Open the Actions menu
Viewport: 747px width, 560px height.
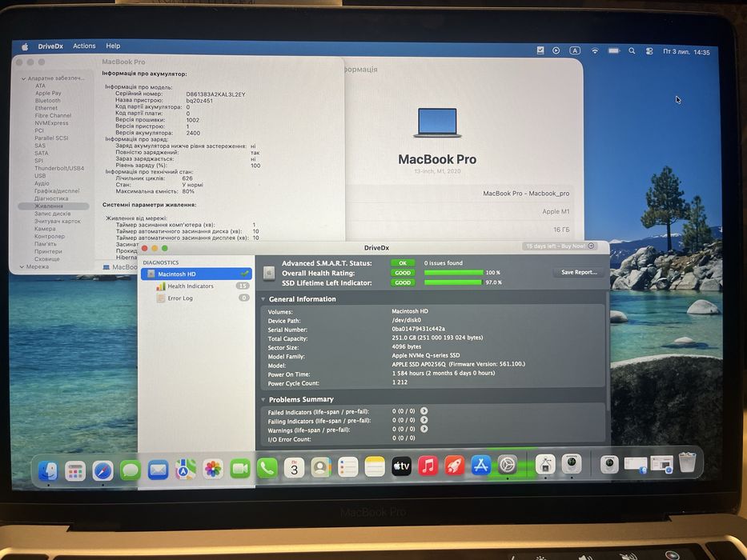coord(84,46)
